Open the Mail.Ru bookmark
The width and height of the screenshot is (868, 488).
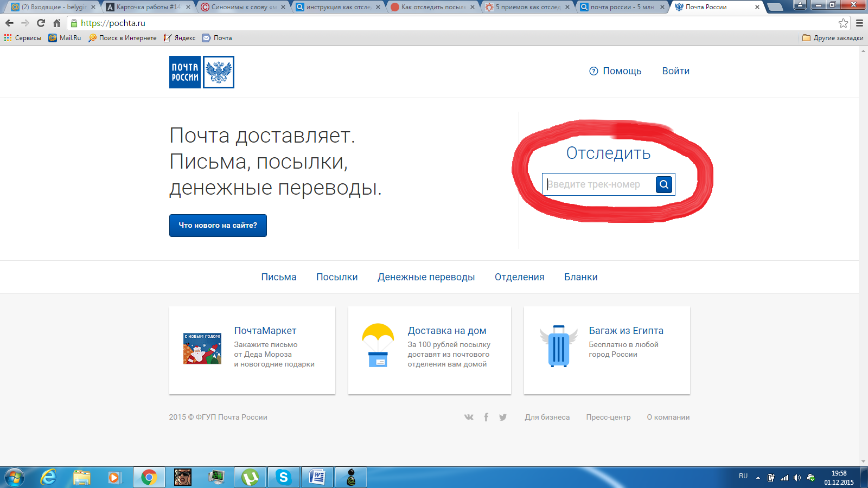tap(65, 38)
